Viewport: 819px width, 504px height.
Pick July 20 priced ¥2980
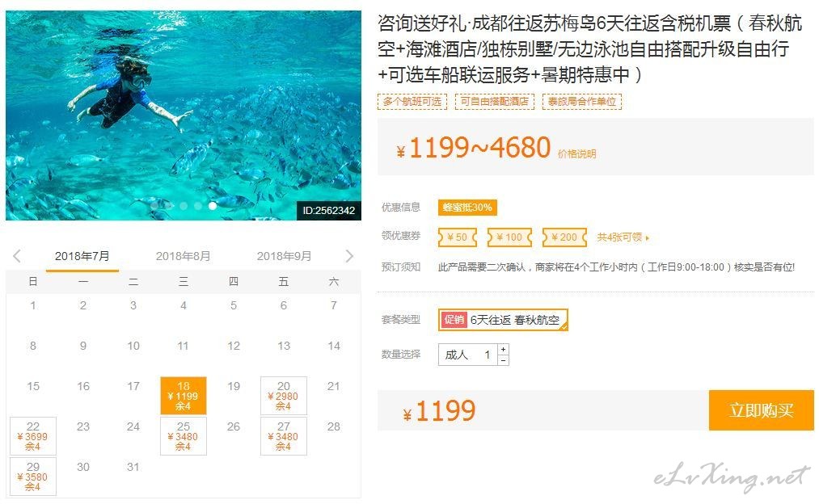pos(284,396)
